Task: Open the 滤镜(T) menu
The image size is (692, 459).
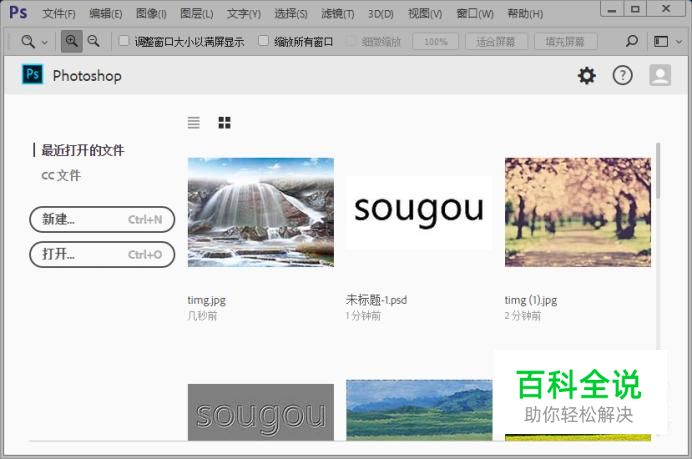Action: (338, 14)
